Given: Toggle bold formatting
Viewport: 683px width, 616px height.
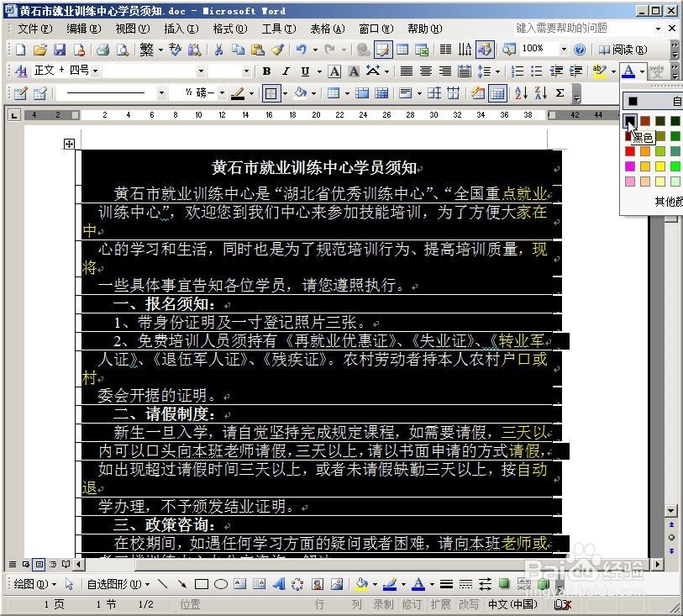Looking at the screenshot, I should [x=266, y=71].
